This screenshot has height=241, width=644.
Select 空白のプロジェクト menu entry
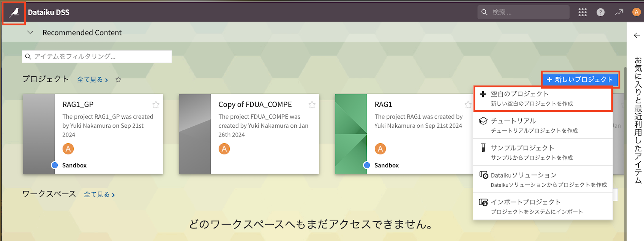click(x=543, y=98)
